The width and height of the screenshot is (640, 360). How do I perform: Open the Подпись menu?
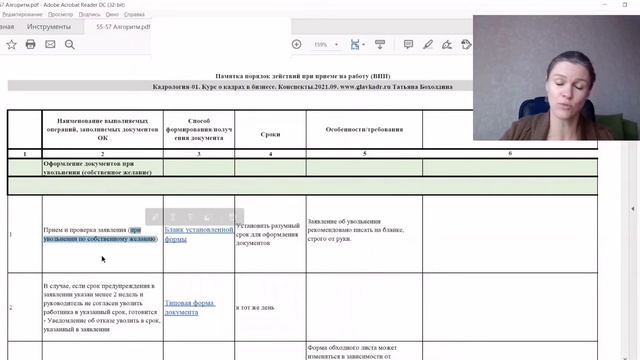tap(89, 14)
